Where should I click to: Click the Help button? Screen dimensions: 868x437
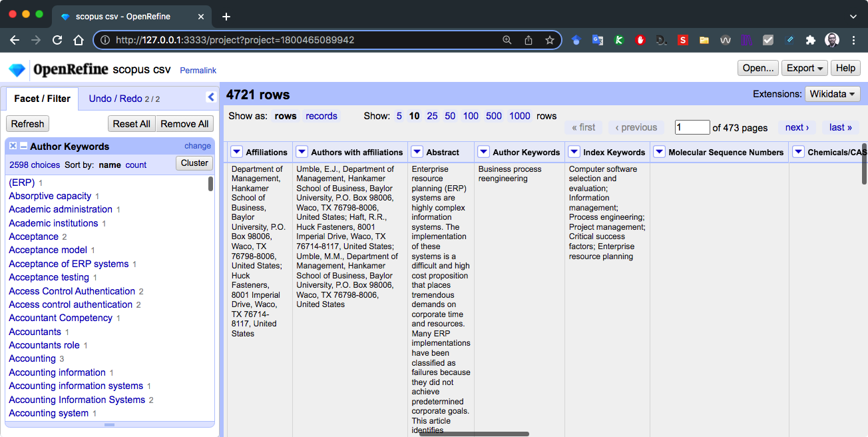click(x=845, y=68)
